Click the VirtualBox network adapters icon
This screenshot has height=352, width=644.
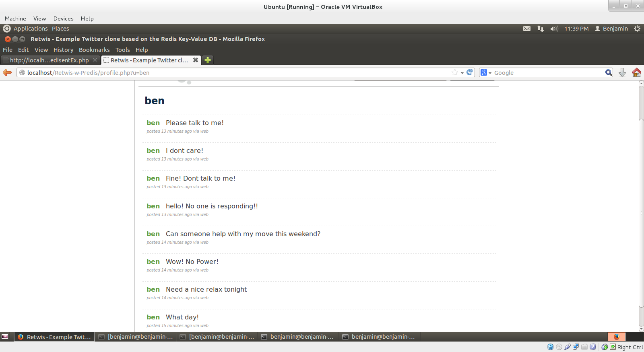tap(576, 347)
